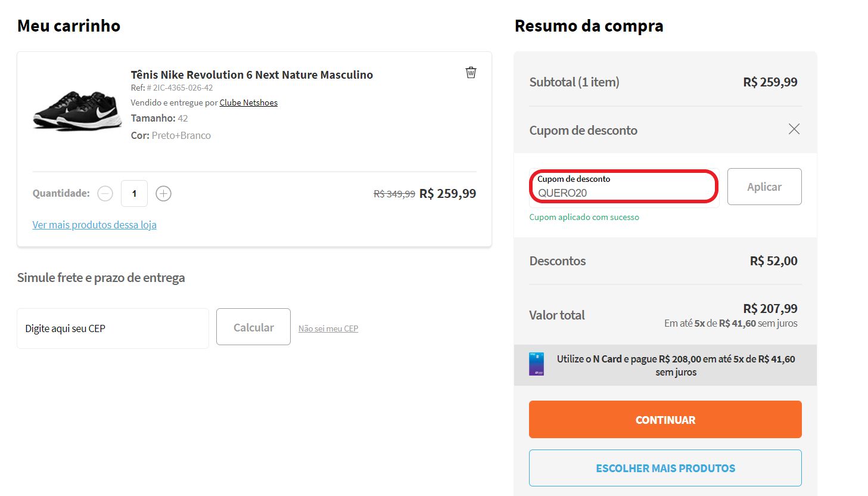Image resolution: width=868 pixels, height=496 pixels.
Task: Click the ESCOLHER MAIS PRODUTOS button
Action: point(665,468)
